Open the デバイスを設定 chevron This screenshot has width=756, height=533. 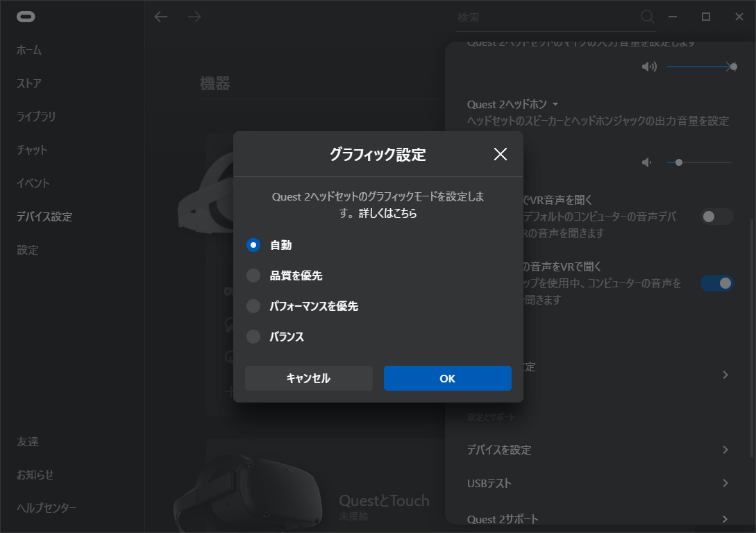click(725, 450)
